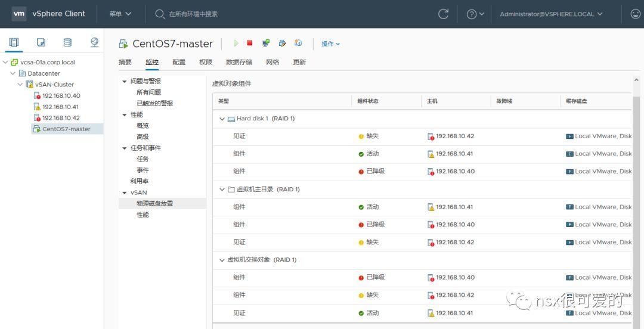Image resolution: width=644 pixels, height=329 pixels.
Task: Collapse the vcsa-01a.corp.local tree node
Action: [x=5, y=63]
